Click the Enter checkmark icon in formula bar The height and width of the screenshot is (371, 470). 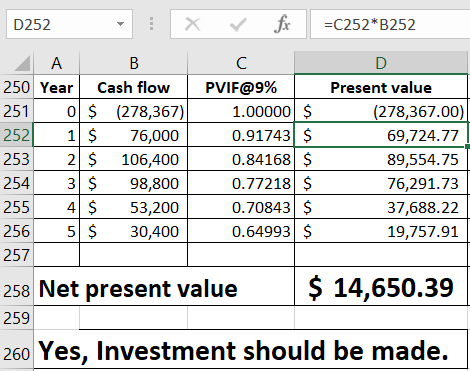[238, 25]
